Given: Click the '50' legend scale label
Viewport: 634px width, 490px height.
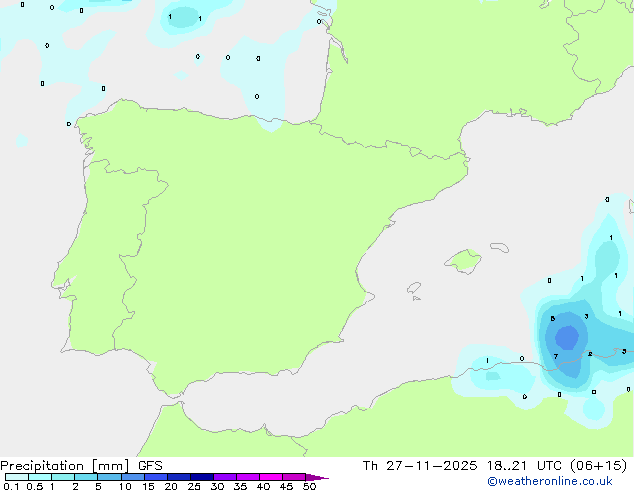Looking at the screenshot, I should (x=309, y=486).
